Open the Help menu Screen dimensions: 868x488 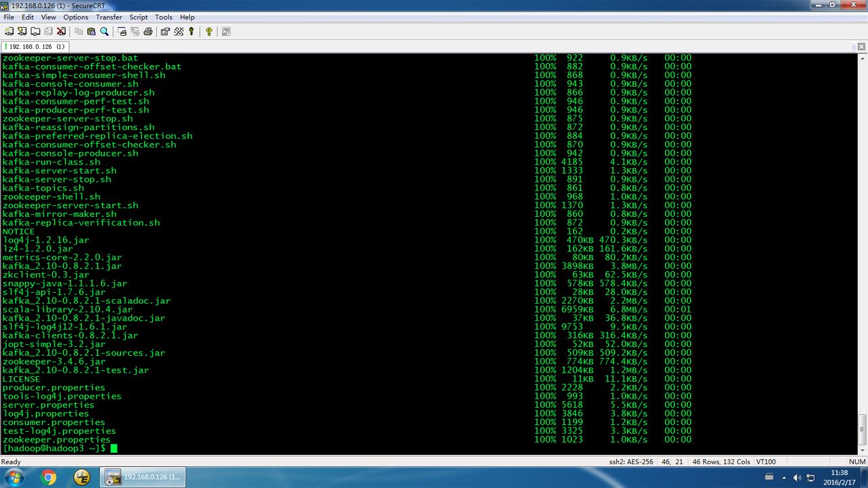(x=188, y=17)
